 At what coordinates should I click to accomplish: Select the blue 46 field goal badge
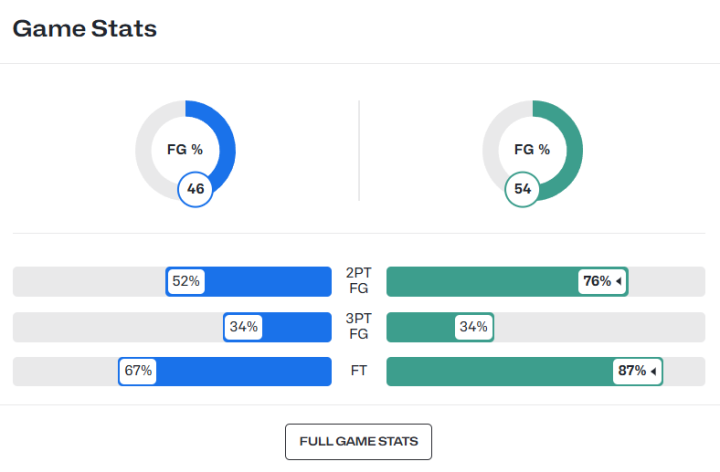pos(195,189)
